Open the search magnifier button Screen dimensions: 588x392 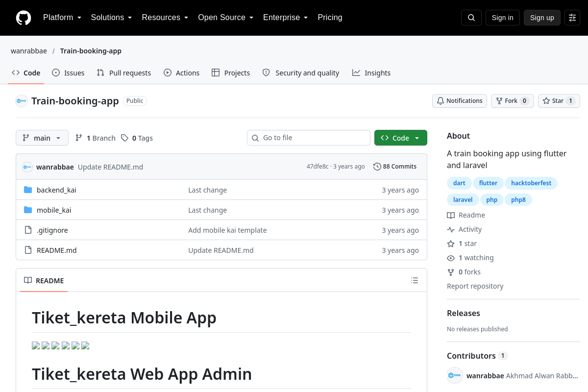[471, 18]
